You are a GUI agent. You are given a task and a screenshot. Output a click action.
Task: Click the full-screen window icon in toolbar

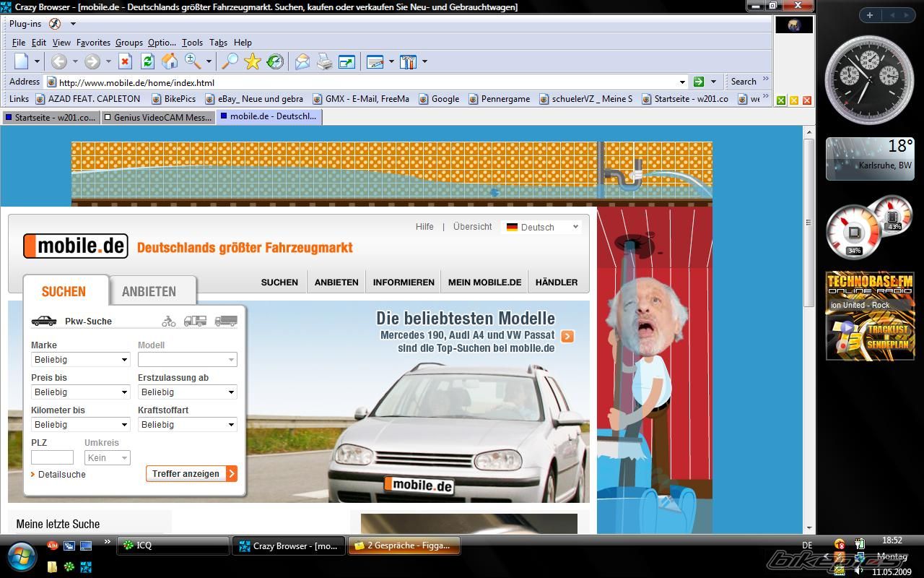click(347, 61)
